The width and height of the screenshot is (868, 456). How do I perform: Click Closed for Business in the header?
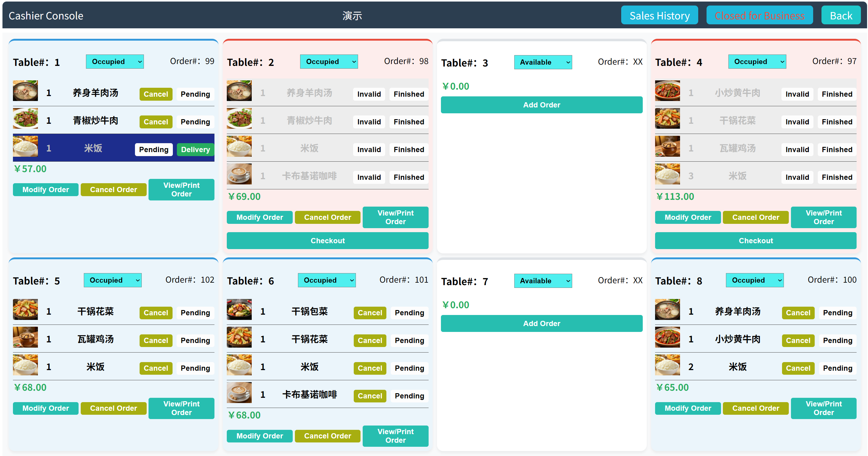(x=759, y=15)
